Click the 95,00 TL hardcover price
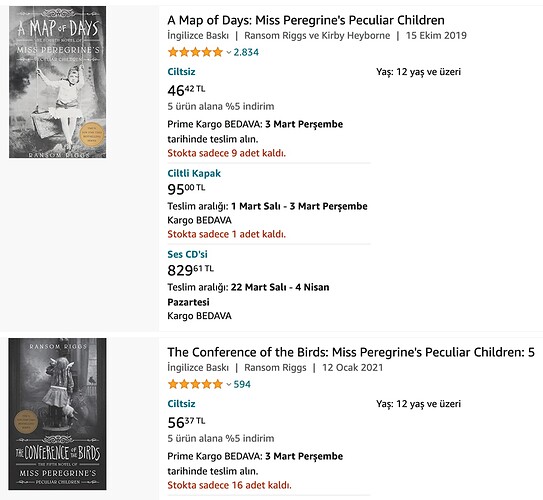 [186, 189]
